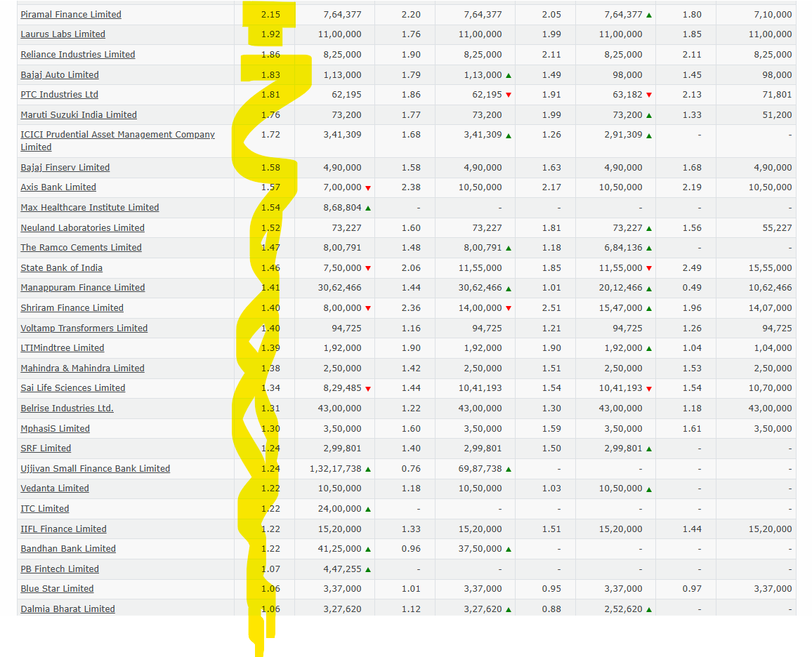Open Max Healthcare Institute Limited link
This screenshot has height=657, width=812.
tap(90, 208)
